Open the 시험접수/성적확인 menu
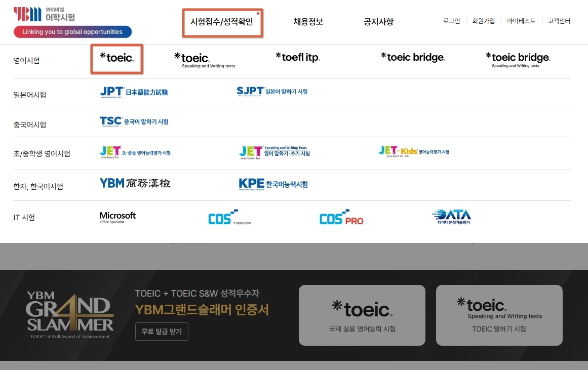 point(222,22)
